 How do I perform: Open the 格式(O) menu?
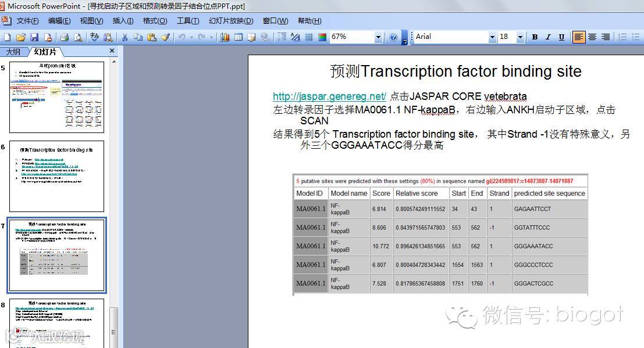[155, 21]
